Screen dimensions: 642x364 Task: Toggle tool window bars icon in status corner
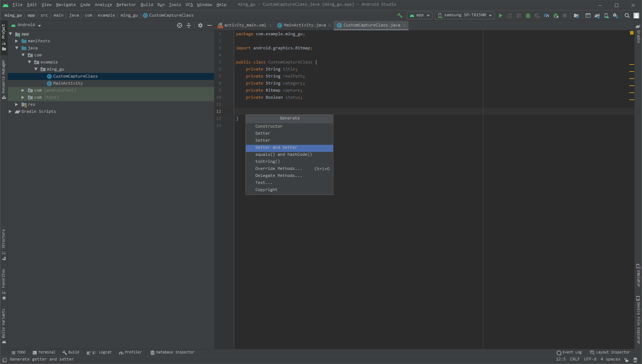pyautogui.click(x=5, y=360)
